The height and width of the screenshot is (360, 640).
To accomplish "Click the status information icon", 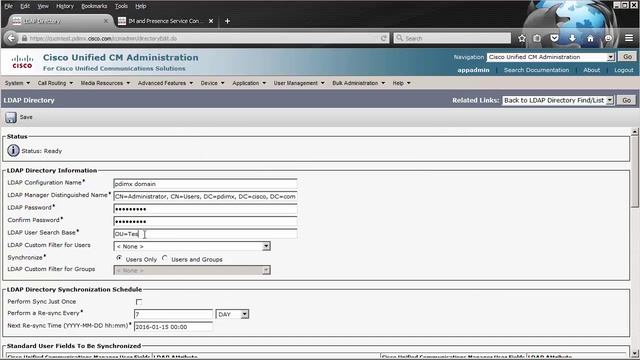I will pos(13,151).
